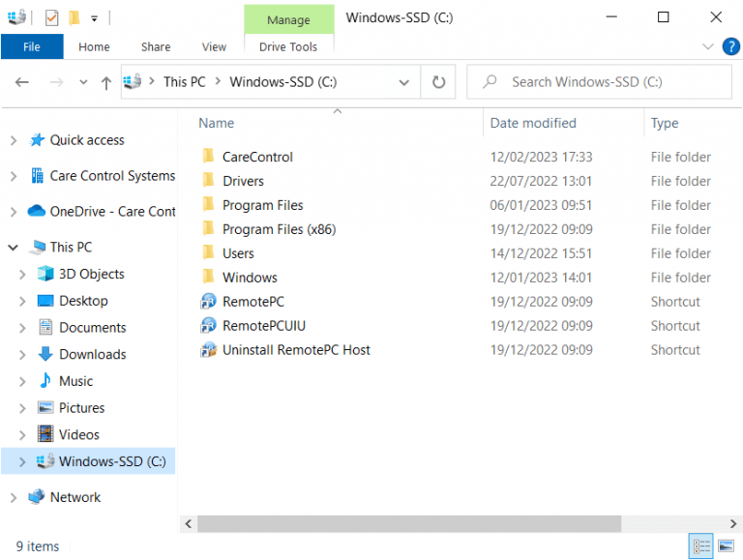Click This PC in address breadcrumb
This screenshot has height=560, width=743.
(185, 82)
